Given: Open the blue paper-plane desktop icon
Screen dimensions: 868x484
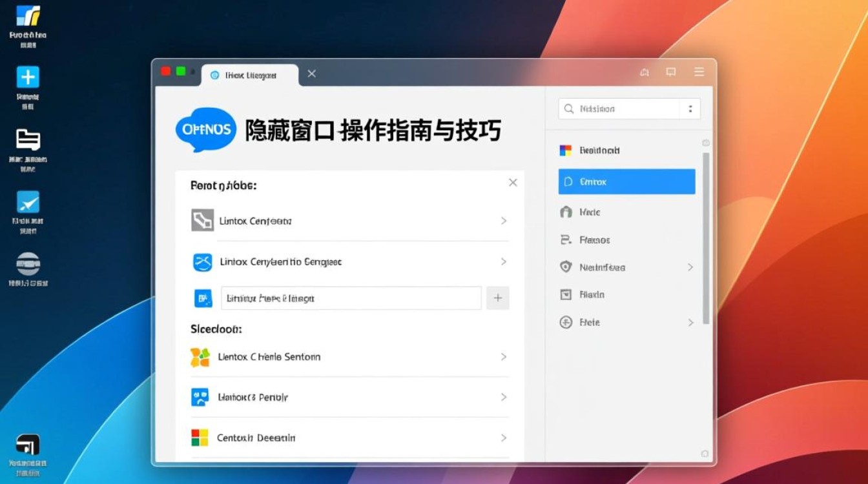Looking at the screenshot, I should click(28, 202).
